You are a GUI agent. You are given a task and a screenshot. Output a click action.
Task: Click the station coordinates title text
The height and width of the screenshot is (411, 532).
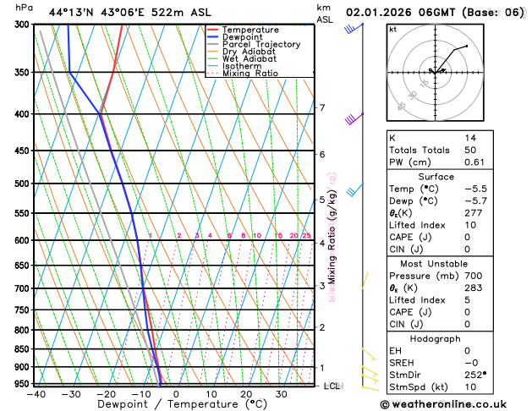click(x=130, y=13)
